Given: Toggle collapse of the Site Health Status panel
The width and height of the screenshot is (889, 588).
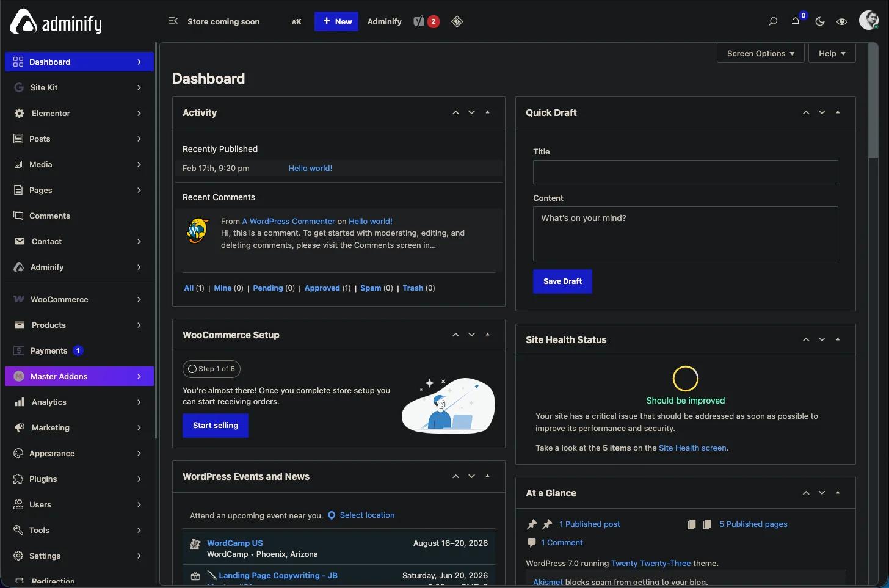Looking at the screenshot, I should point(838,339).
